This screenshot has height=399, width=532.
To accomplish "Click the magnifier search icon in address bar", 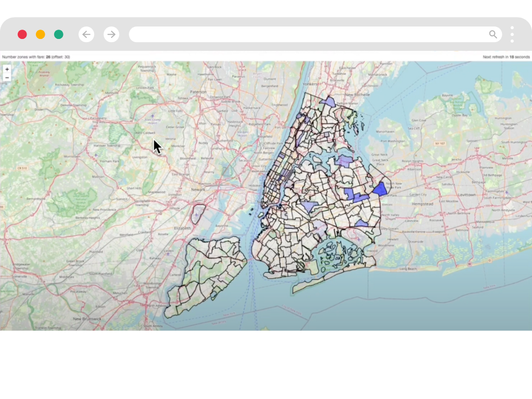I will coord(493,34).
